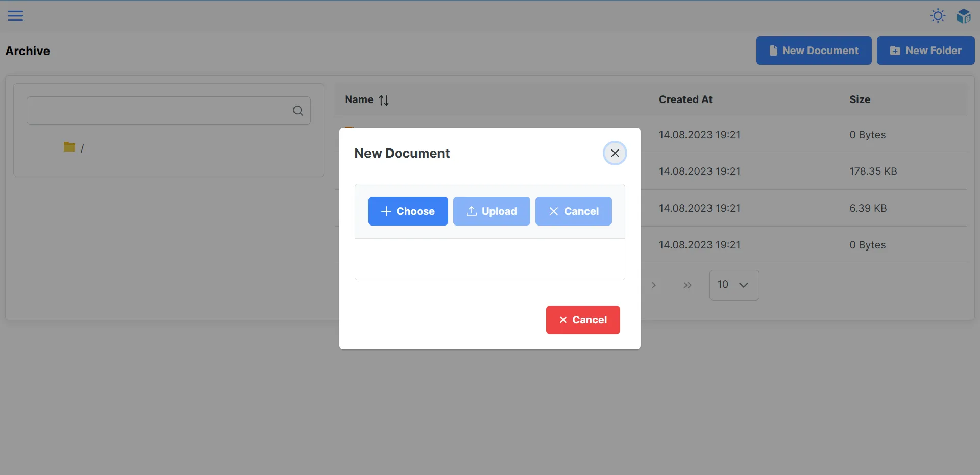
Task: Click the red Cancel button
Action: [x=583, y=320]
